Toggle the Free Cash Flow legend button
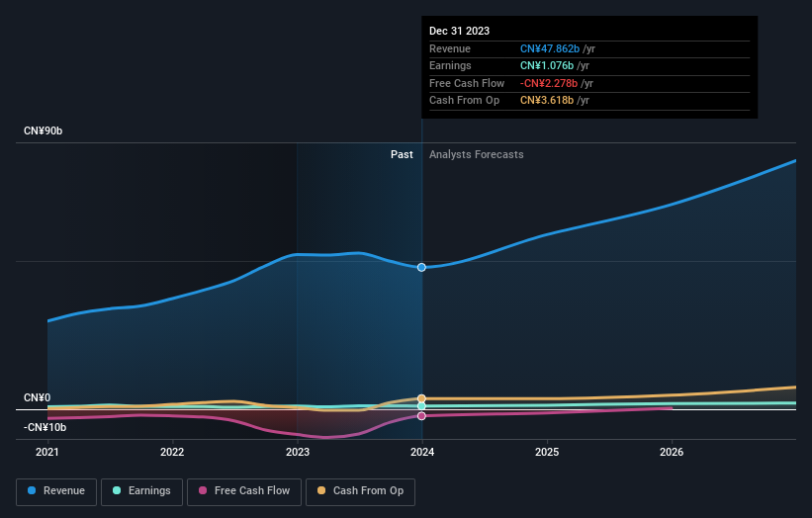Screen dimensions: 812x518 click(244, 491)
